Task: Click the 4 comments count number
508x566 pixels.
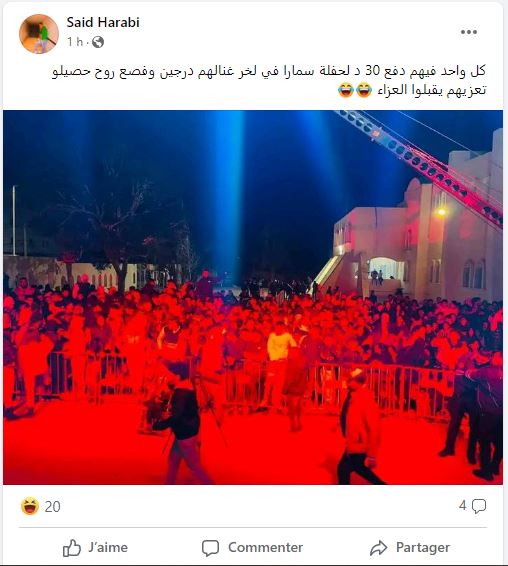Action: [463, 505]
